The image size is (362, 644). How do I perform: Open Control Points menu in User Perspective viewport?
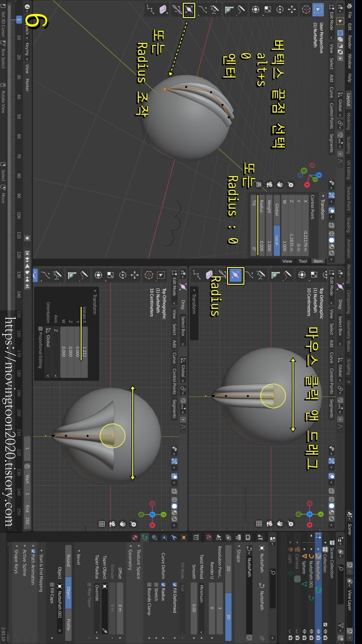click(331, 116)
